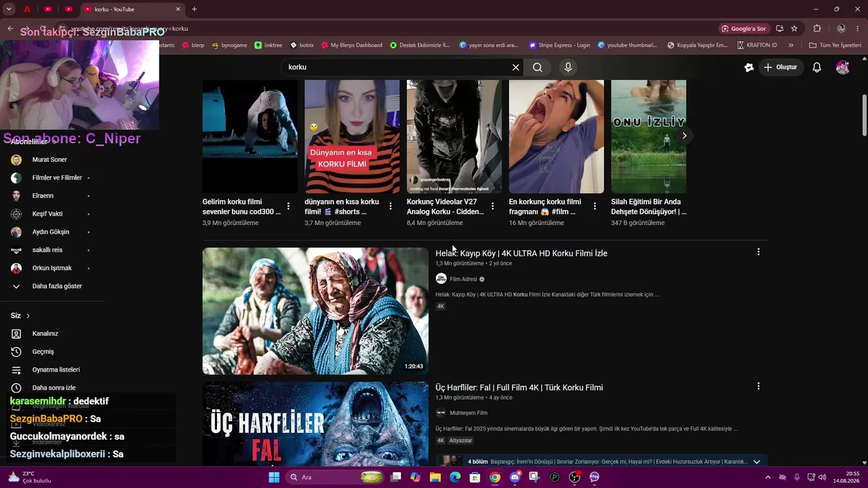Image resolution: width=868 pixels, height=488 pixels.
Task: Open a new browser tab
Action: coord(194,9)
